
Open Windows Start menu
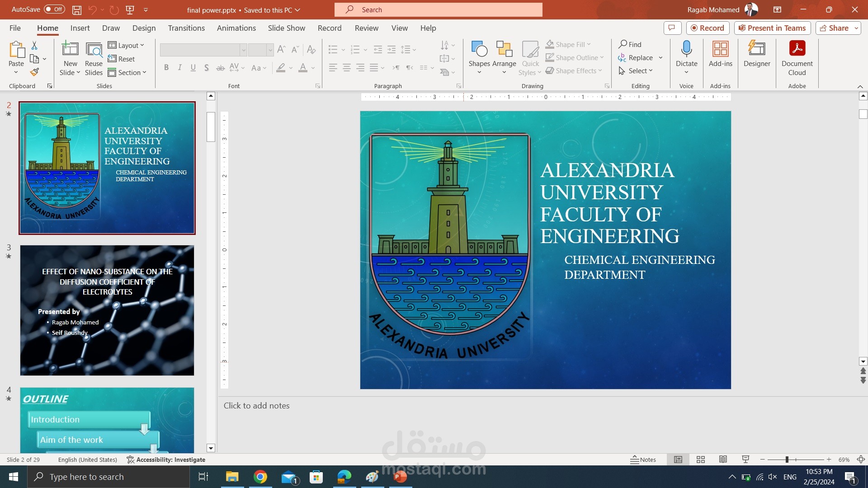tap(14, 477)
